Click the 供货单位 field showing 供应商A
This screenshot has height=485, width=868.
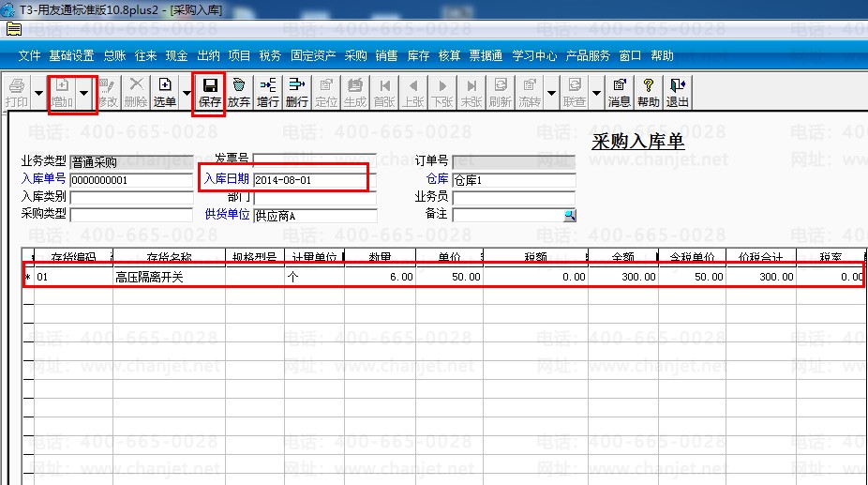(314, 216)
